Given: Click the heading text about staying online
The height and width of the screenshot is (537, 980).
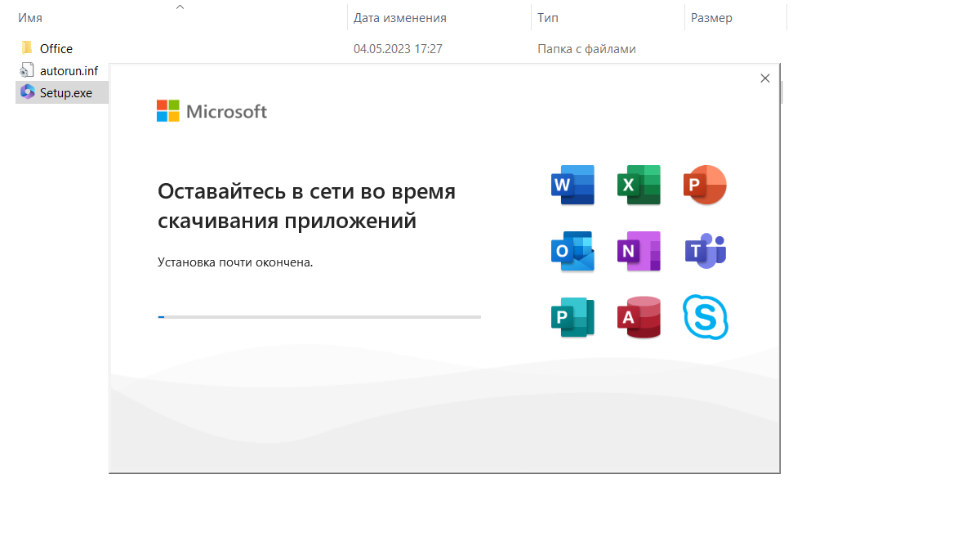Looking at the screenshot, I should (306, 206).
